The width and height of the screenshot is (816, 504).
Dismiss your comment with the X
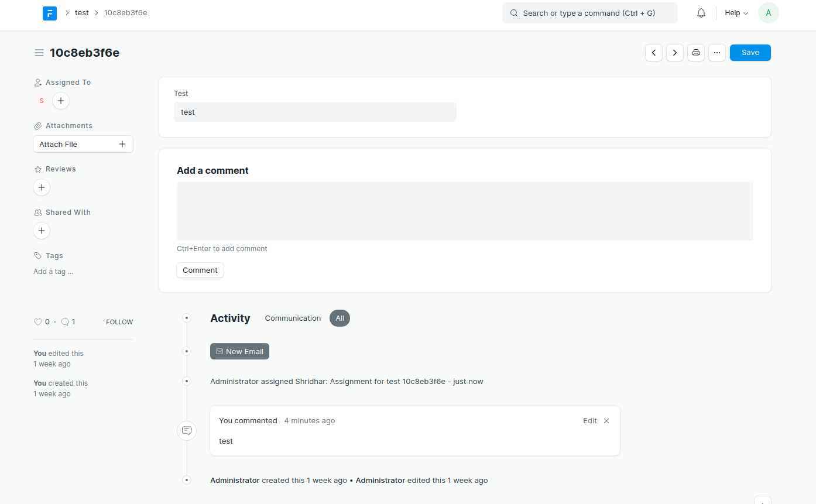point(606,420)
